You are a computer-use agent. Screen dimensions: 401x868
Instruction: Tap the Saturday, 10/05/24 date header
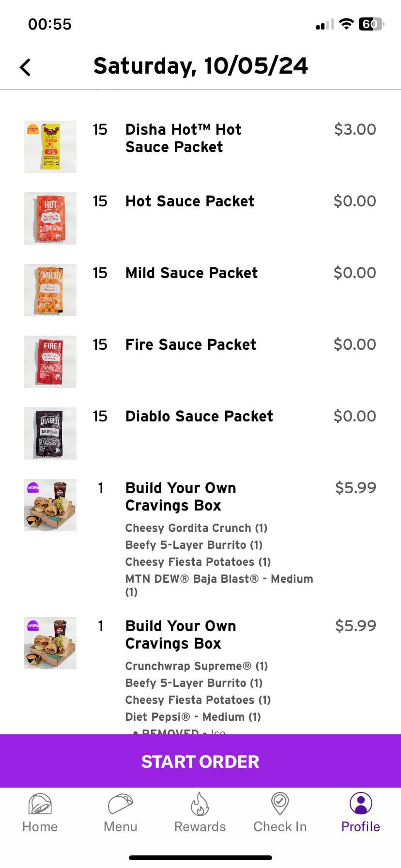[x=200, y=66]
